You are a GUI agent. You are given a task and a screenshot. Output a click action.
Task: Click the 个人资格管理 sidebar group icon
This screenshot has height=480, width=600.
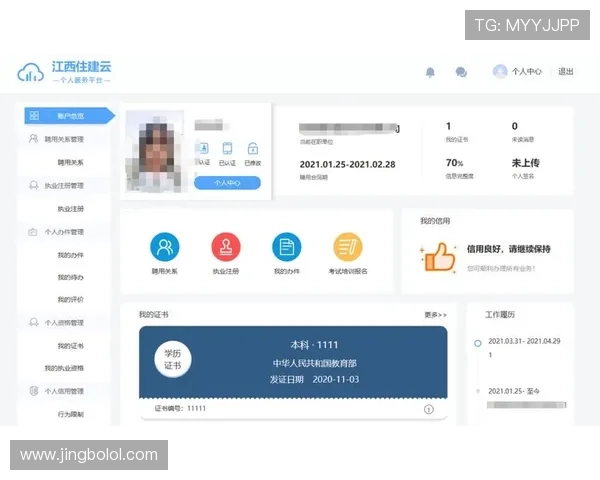click(x=34, y=322)
